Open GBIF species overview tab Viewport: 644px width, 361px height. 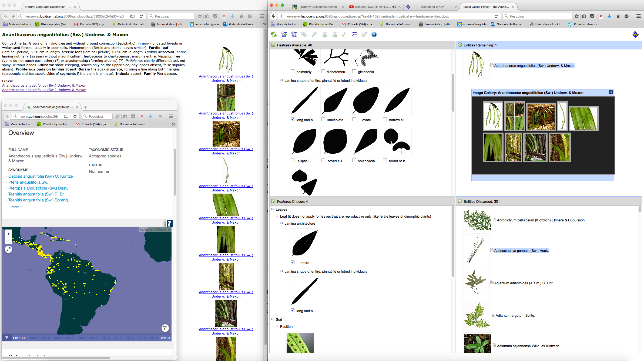click(x=51, y=106)
